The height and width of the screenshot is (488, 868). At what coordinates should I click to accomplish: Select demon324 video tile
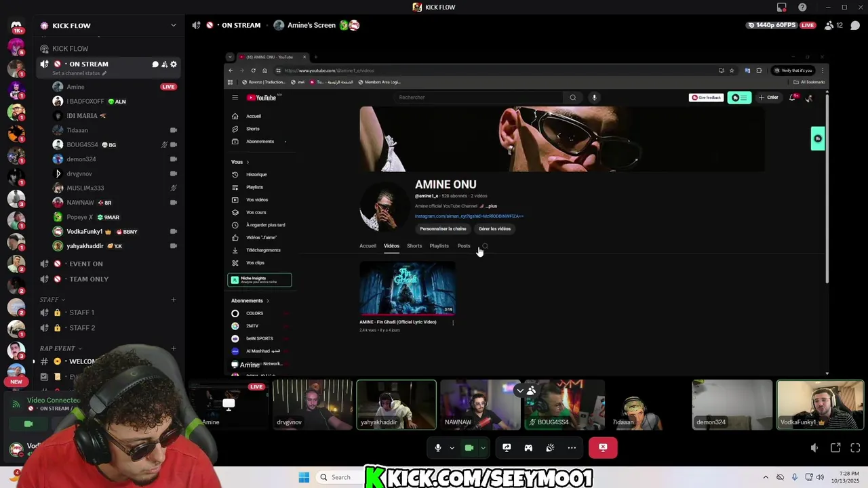tap(732, 405)
